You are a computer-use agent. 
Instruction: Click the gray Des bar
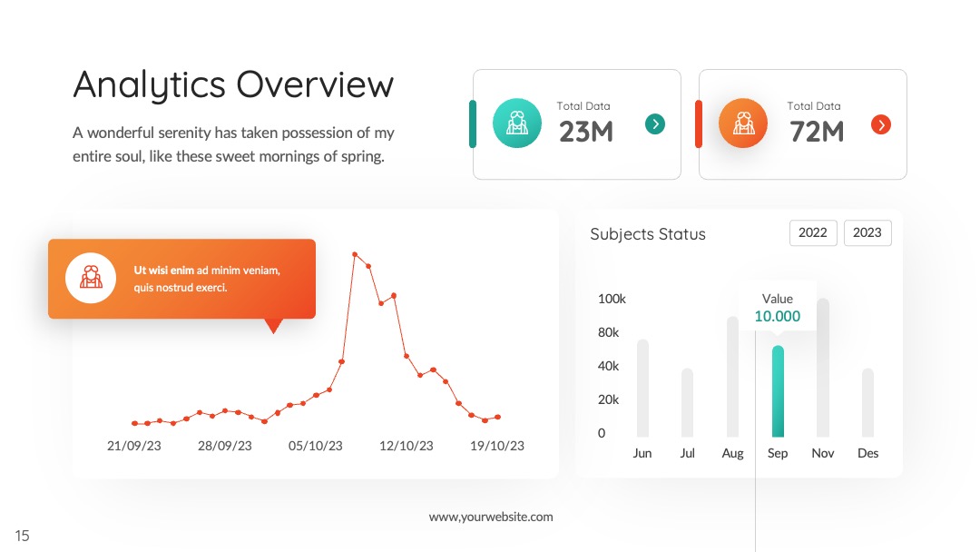click(x=867, y=402)
